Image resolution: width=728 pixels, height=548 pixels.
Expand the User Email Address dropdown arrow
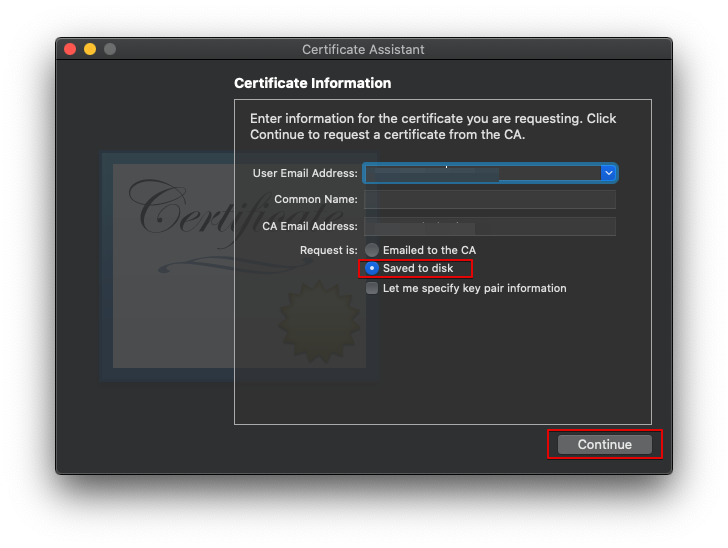(x=608, y=173)
